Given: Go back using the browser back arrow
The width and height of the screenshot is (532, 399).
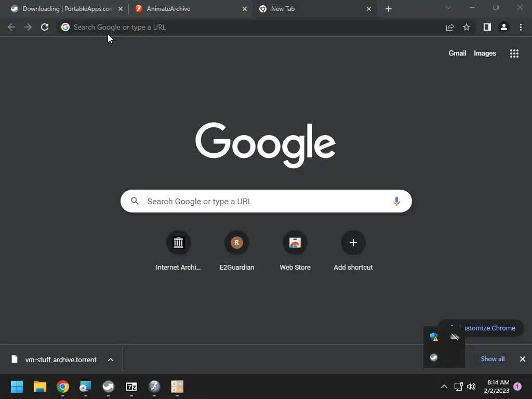Looking at the screenshot, I should [x=11, y=27].
